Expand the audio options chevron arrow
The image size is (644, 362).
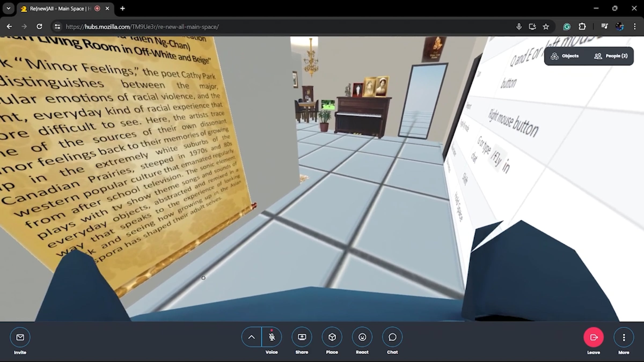[251, 337]
